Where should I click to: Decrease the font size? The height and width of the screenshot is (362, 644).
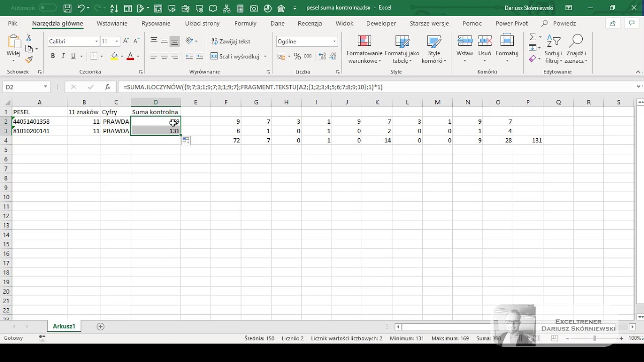click(x=136, y=41)
